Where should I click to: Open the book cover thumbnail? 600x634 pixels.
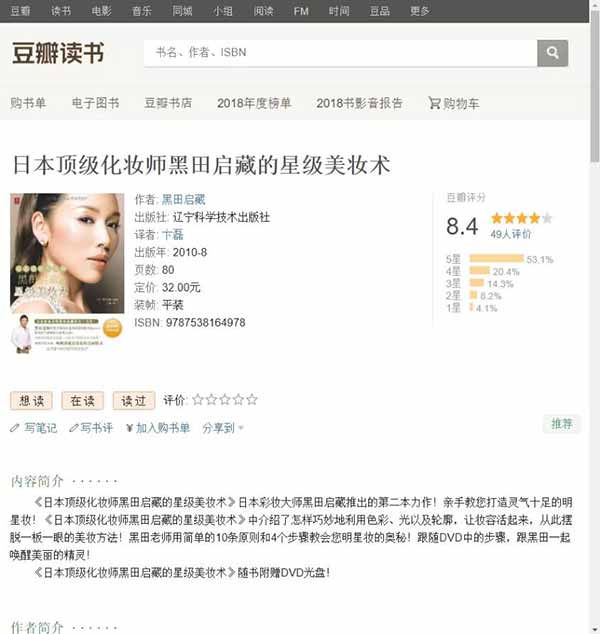pos(67,273)
